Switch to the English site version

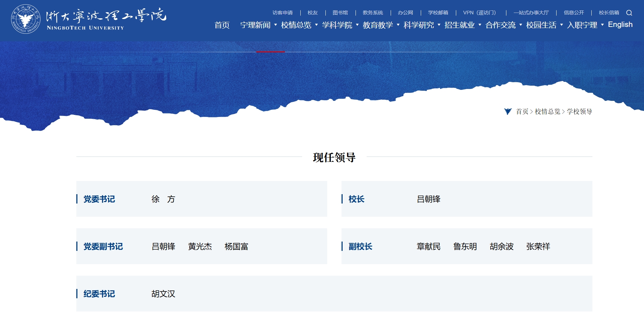[x=620, y=25]
